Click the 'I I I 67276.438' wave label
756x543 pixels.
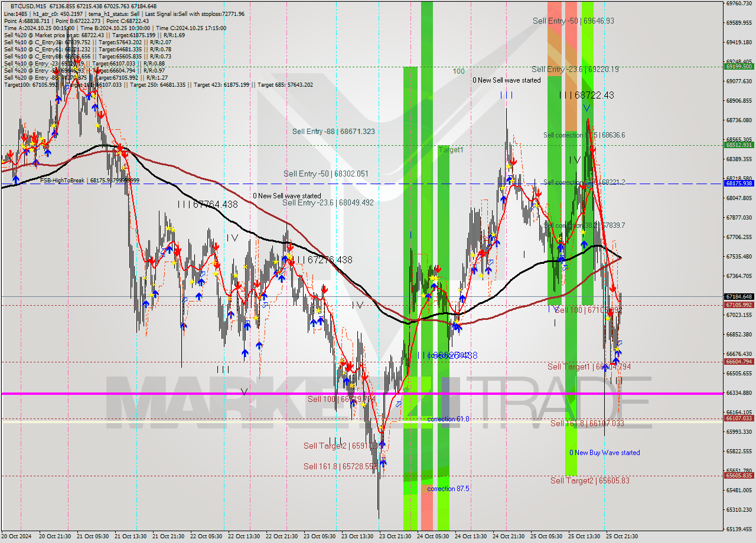(323, 260)
